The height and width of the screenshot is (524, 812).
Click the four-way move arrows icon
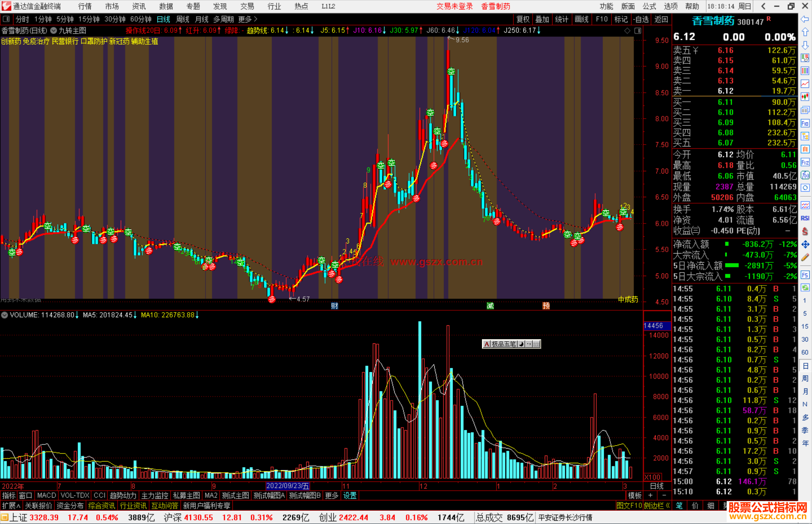pos(805,245)
